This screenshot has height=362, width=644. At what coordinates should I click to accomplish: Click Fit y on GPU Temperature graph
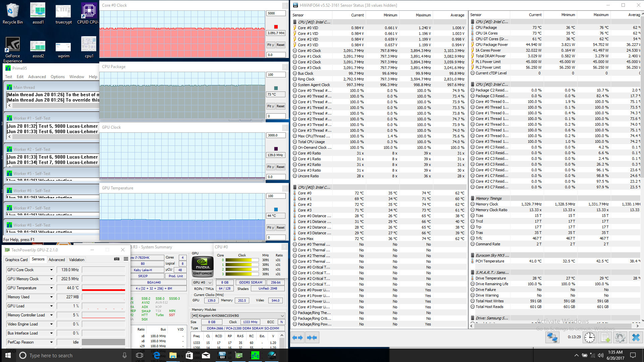pyautogui.click(x=271, y=228)
